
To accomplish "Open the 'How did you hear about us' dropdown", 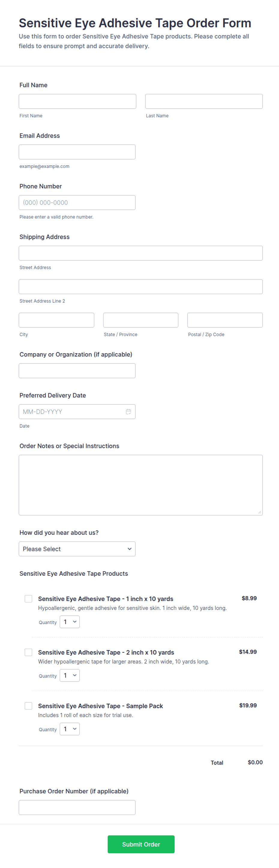I will pyautogui.click(x=77, y=549).
